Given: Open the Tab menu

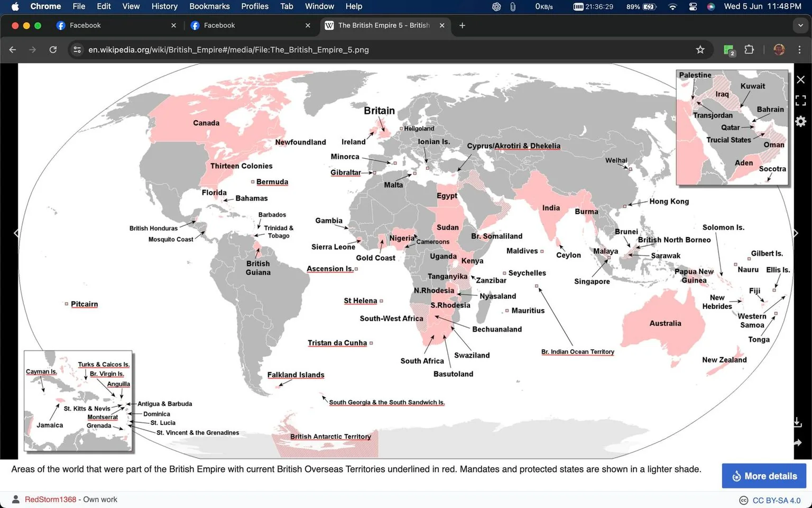Looking at the screenshot, I should coord(287,6).
